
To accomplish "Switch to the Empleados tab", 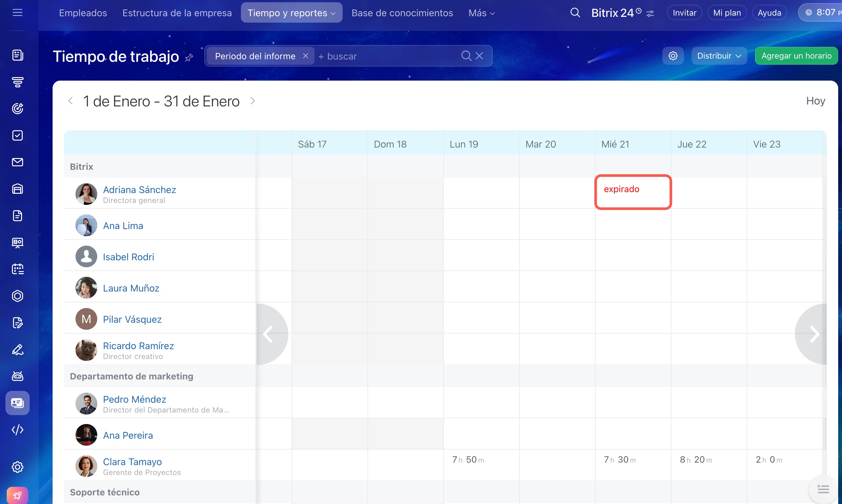I will 83,13.
